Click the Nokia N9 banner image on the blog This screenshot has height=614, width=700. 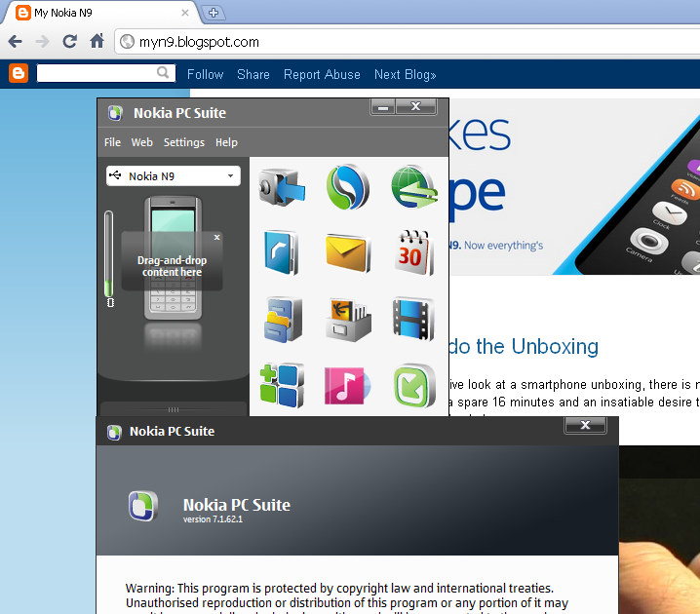pos(574,186)
